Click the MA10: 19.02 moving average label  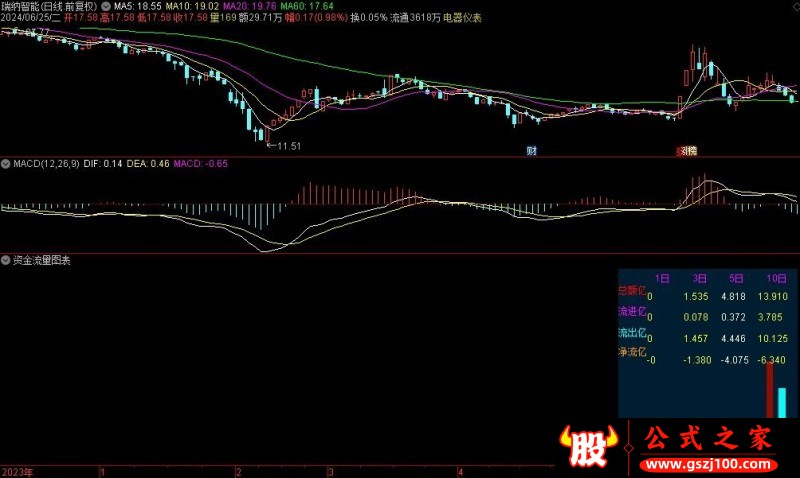pos(192,7)
